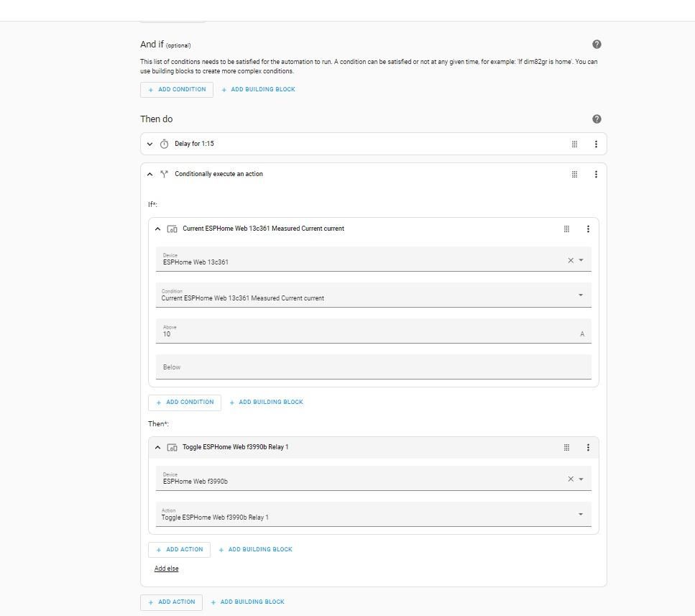Click the Above value field showing 10

pyautogui.click(x=373, y=331)
